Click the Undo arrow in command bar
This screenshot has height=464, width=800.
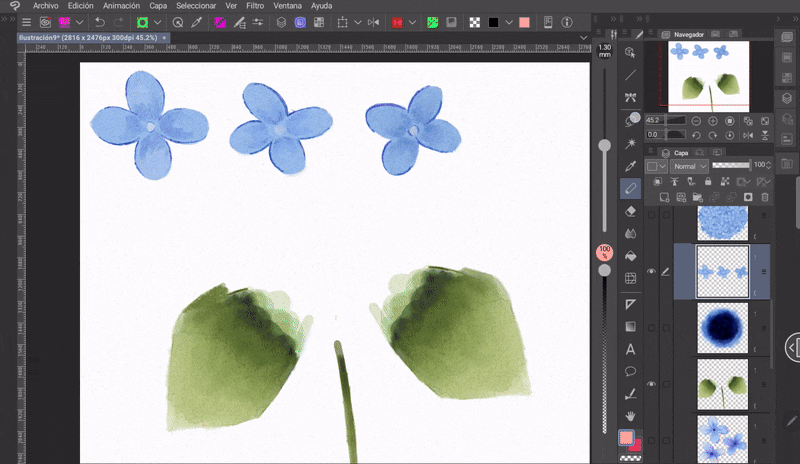coord(100,22)
